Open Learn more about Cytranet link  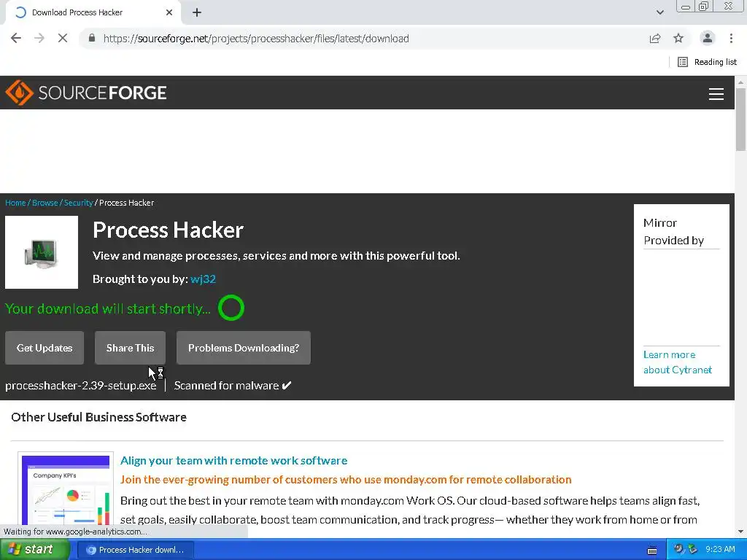(678, 362)
